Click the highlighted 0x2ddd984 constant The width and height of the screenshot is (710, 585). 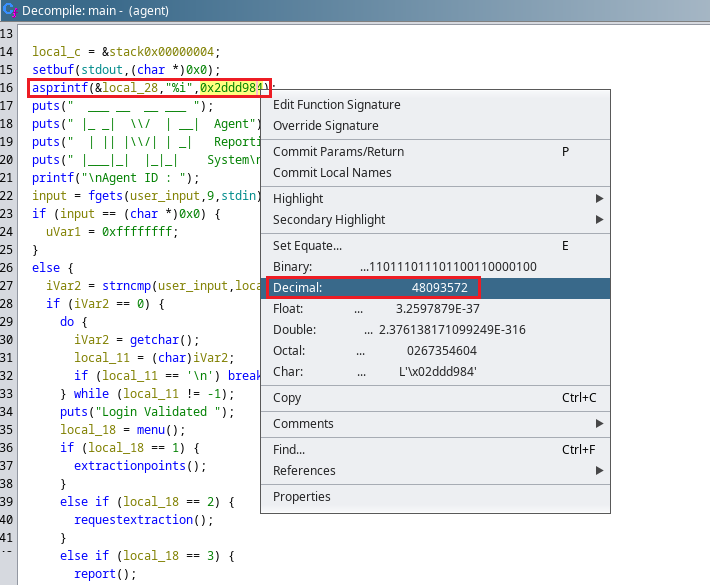point(229,88)
